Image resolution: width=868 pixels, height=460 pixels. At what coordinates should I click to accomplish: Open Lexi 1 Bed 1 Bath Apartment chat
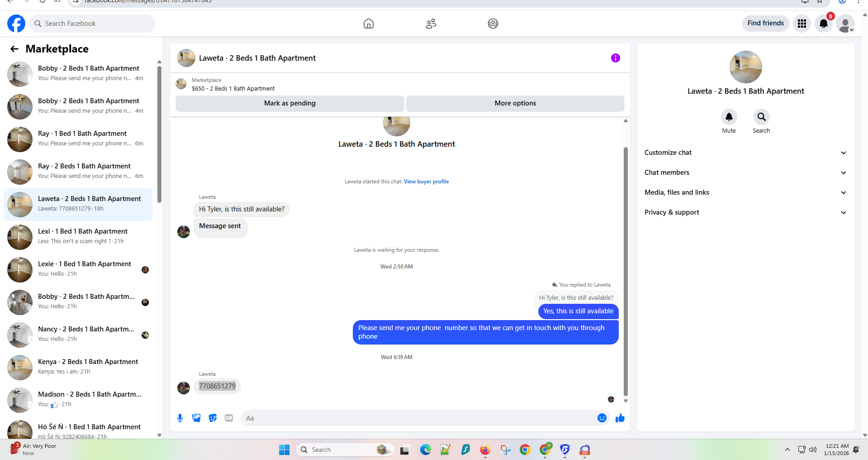click(78, 237)
